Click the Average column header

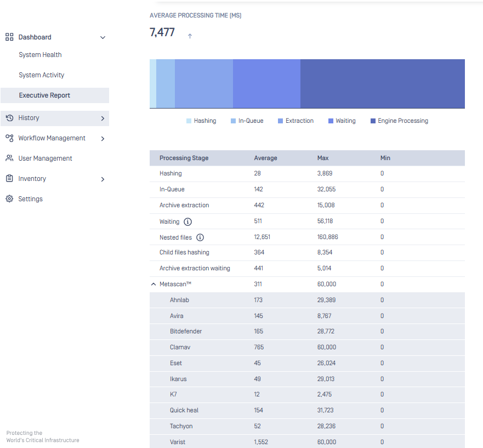266,158
